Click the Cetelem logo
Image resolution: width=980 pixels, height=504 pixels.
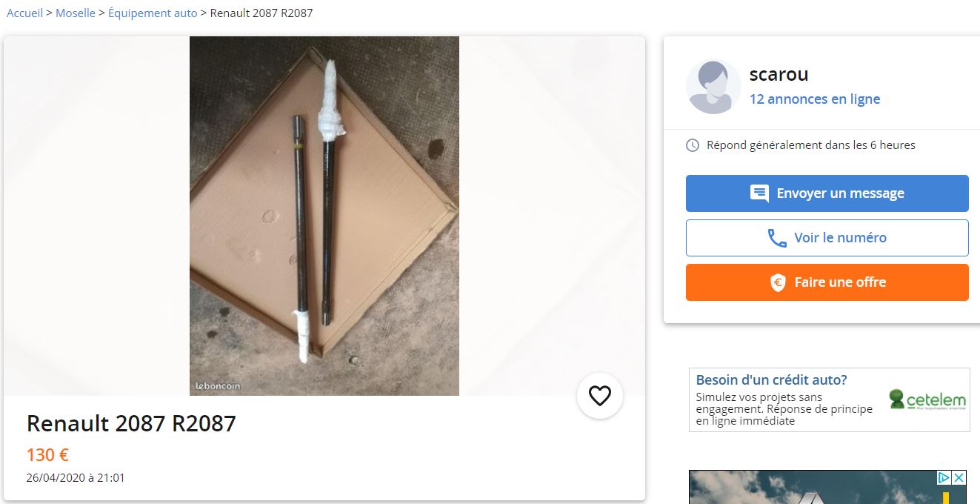927,399
